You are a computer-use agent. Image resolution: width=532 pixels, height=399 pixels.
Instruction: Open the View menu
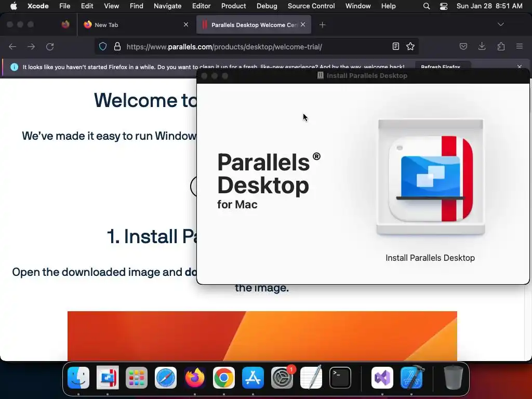click(x=111, y=6)
